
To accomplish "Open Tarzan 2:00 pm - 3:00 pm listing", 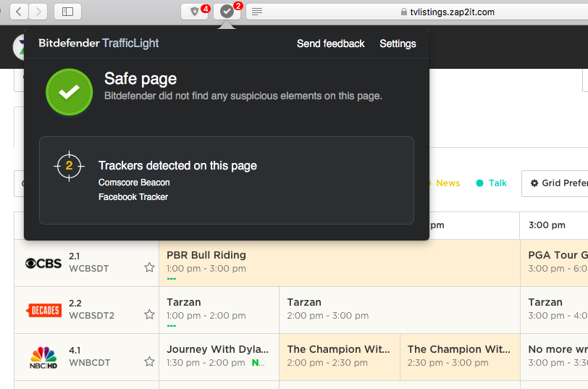I will 400,310.
